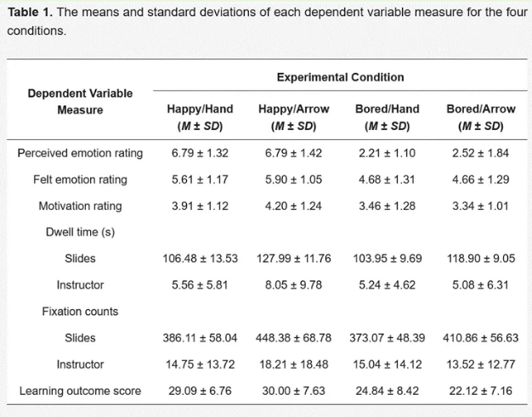Viewport: 532px width, 417px height.
Task: Select the cell value "13.52 ± 12.77"
Action: pos(480,364)
